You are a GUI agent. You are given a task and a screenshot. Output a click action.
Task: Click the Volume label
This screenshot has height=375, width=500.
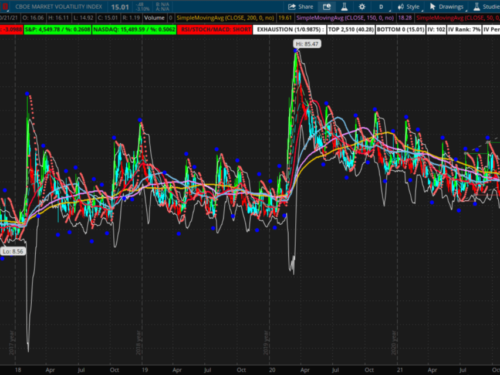pos(154,18)
